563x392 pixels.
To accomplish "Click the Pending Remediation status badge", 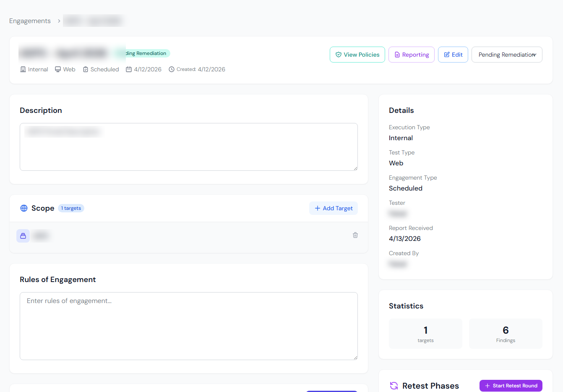I will 143,53.
